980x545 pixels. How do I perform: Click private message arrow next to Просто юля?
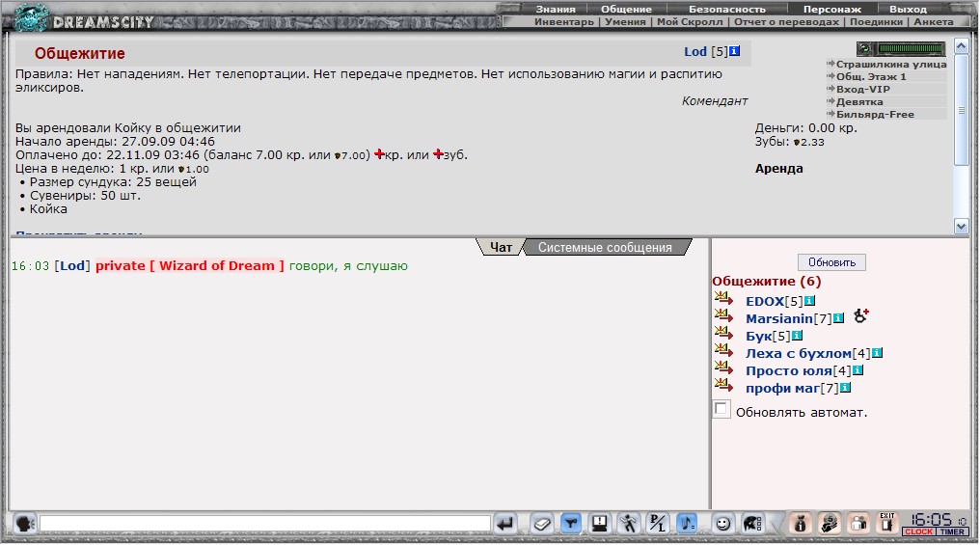click(723, 369)
